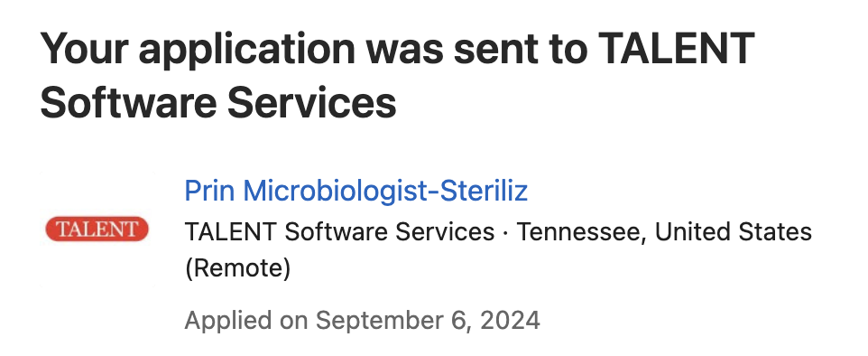Screen dimensions: 868x356
Task: Click 'Software Services' in the bold heading
Action: (218, 103)
